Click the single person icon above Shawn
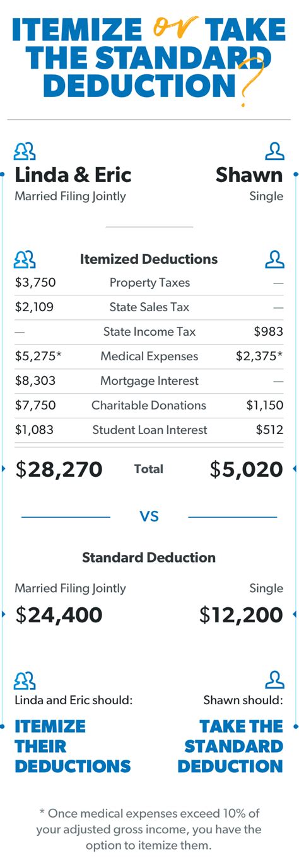The height and width of the screenshot is (868, 299). point(274,151)
